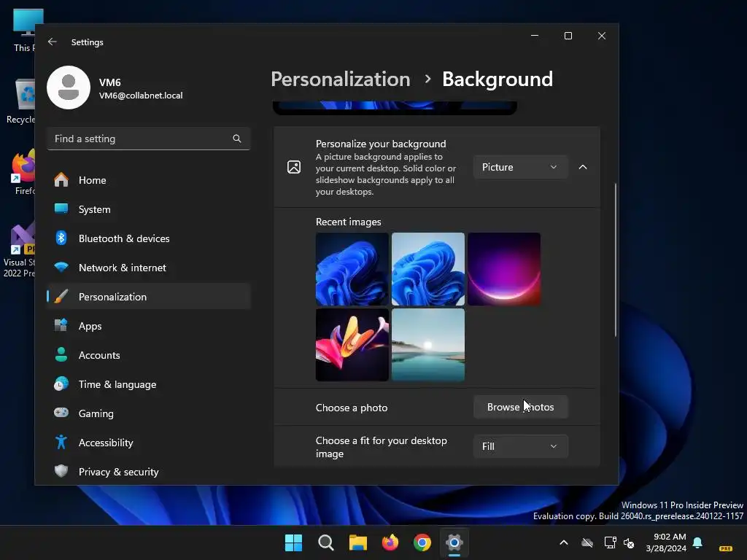
Task: Select the Personalization paintbrush icon
Action: [61, 297]
